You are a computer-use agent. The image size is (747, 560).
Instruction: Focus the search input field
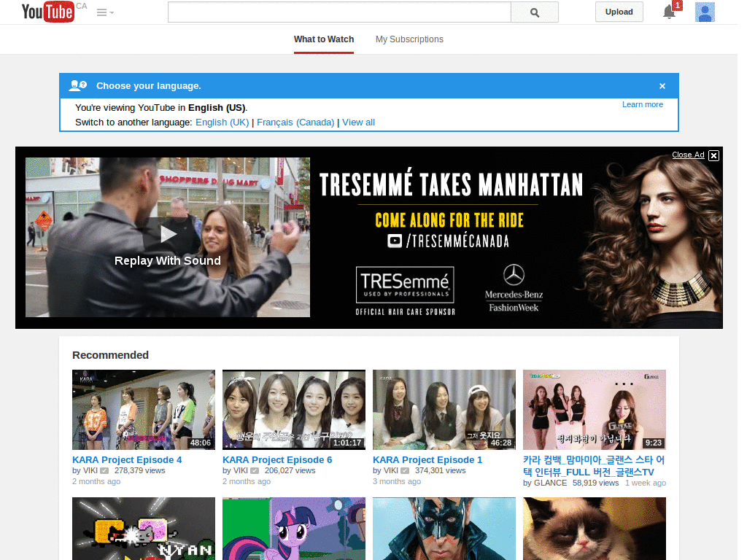coord(339,12)
